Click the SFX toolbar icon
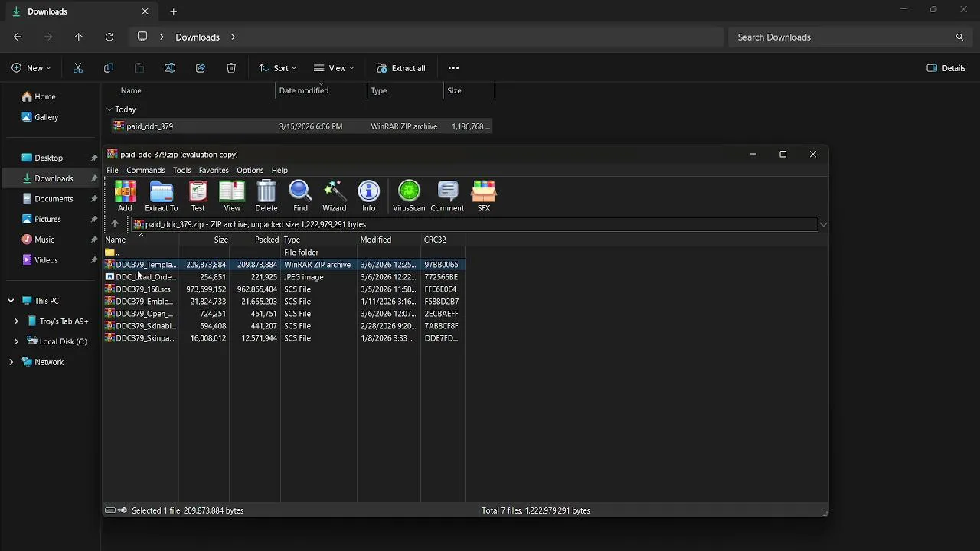The image size is (980, 551). (484, 196)
